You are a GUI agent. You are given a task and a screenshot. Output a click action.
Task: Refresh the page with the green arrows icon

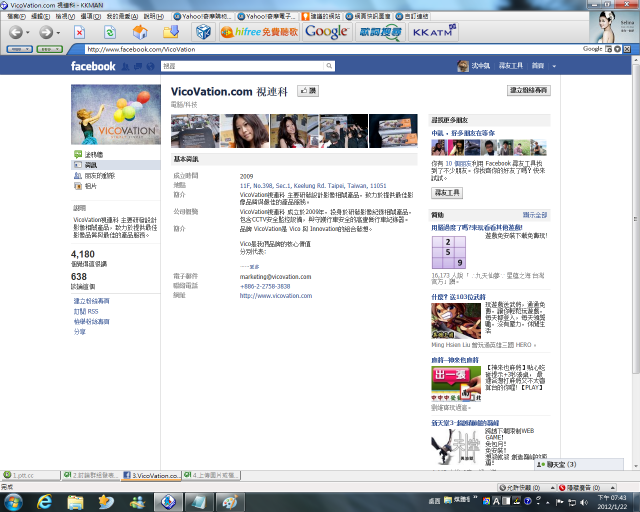click(x=109, y=32)
